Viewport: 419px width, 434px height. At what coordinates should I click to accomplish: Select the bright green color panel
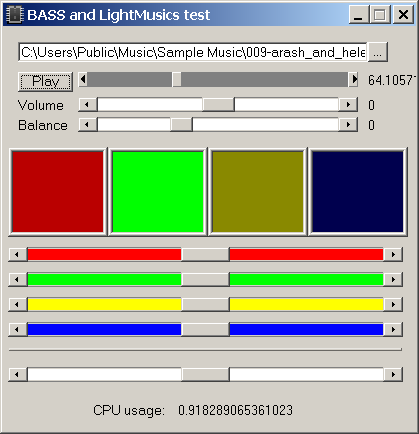pyautogui.click(x=158, y=192)
